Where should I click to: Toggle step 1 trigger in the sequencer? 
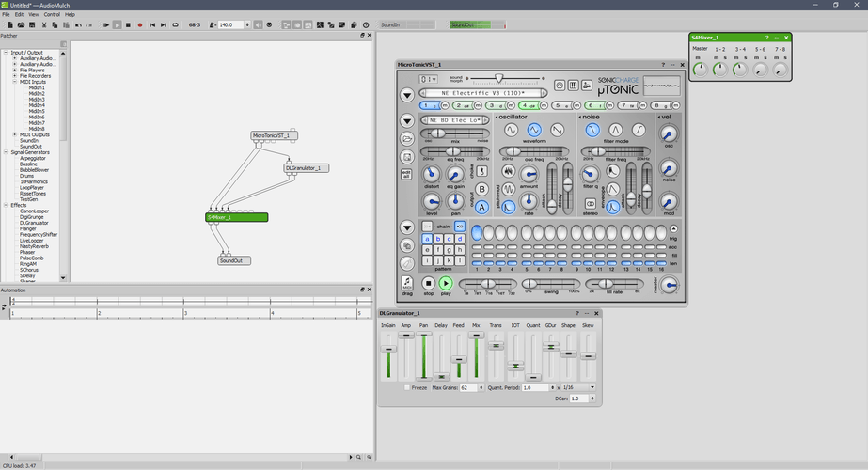[477, 232]
